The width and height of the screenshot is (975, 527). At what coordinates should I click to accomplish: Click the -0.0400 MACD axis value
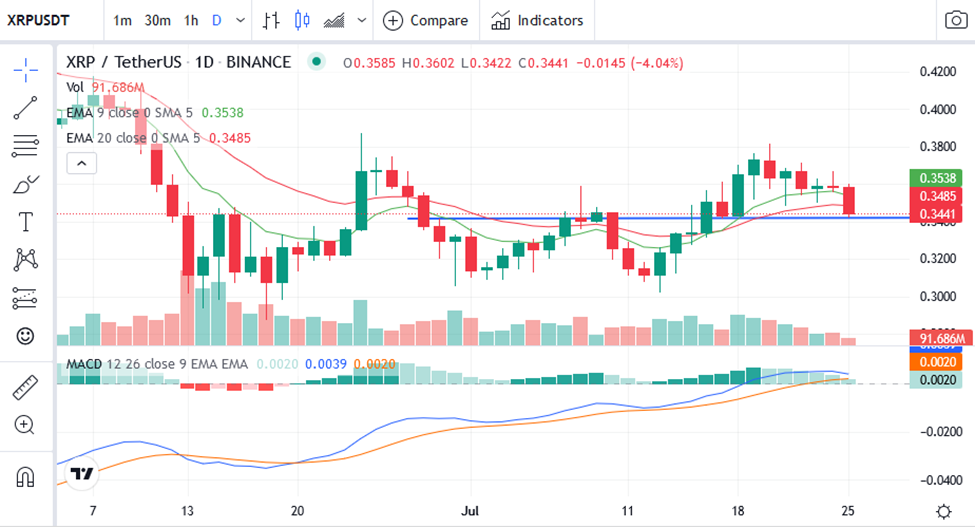[941, 480]
